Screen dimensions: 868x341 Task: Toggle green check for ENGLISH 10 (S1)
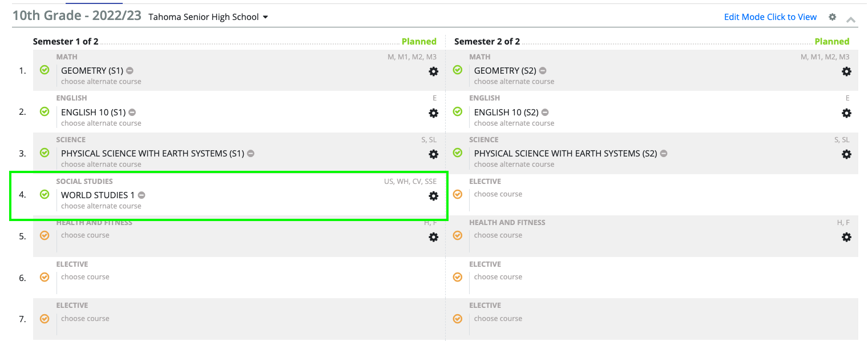[x=45, y=111]
